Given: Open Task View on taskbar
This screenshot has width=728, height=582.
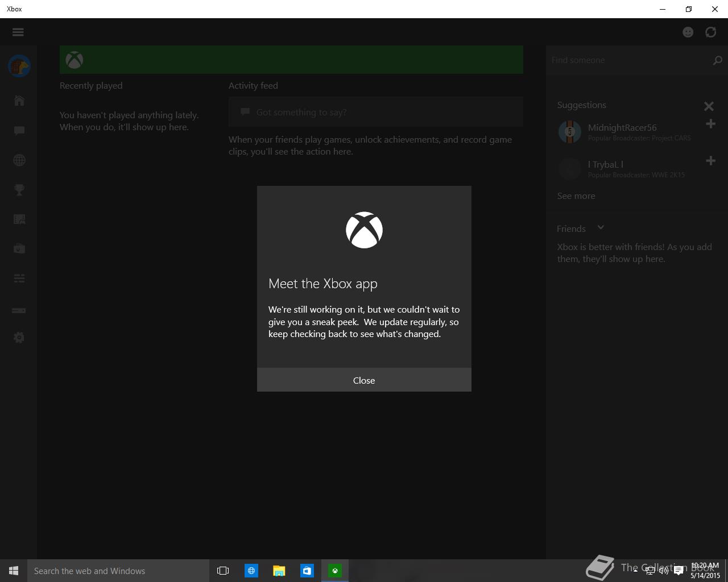Looking at the screenshot, I should 223,571.
